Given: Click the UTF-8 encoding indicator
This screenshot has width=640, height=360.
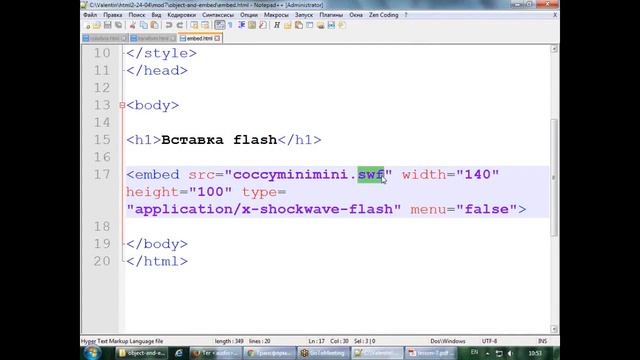Looking at the screenshot, I should (x=489, y=341).
